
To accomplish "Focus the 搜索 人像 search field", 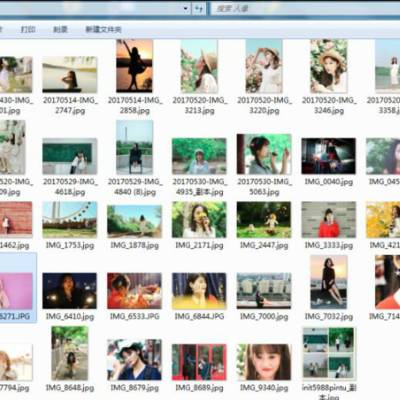I will (305, 9).
